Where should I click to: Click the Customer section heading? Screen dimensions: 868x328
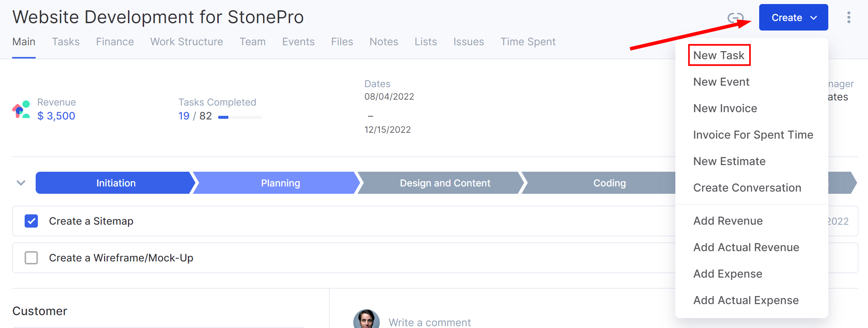(40, 311)
